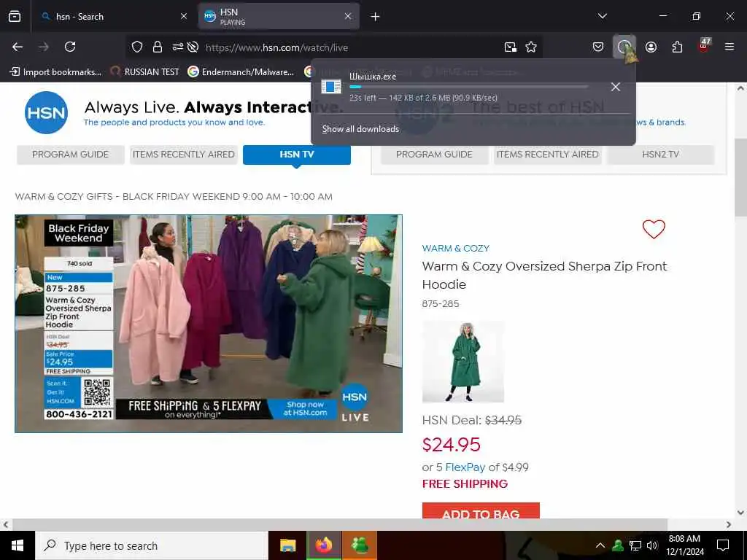Viewport: 747px width, 560px height.
Task: Open the left PROGRAM GUIDE tab
Action: [x=71, y=155]
